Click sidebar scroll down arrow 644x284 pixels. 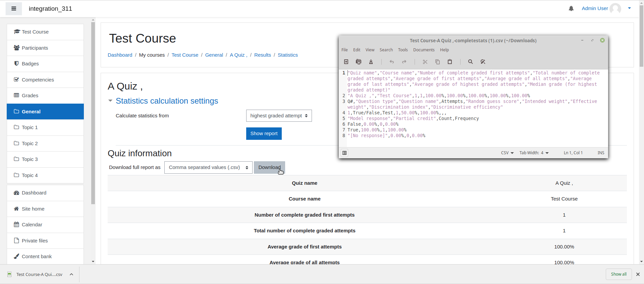click(93, 262)
